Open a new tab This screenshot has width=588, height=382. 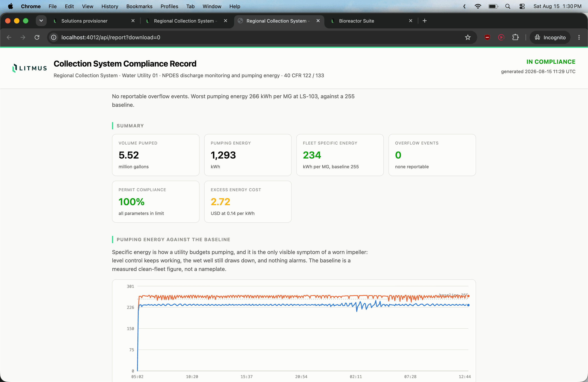tap(424, 21)
